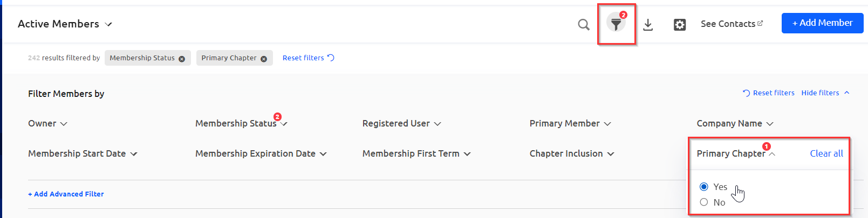Open the settings gear icon
Screen dimensions: 868x218
(x=680, y=24)
